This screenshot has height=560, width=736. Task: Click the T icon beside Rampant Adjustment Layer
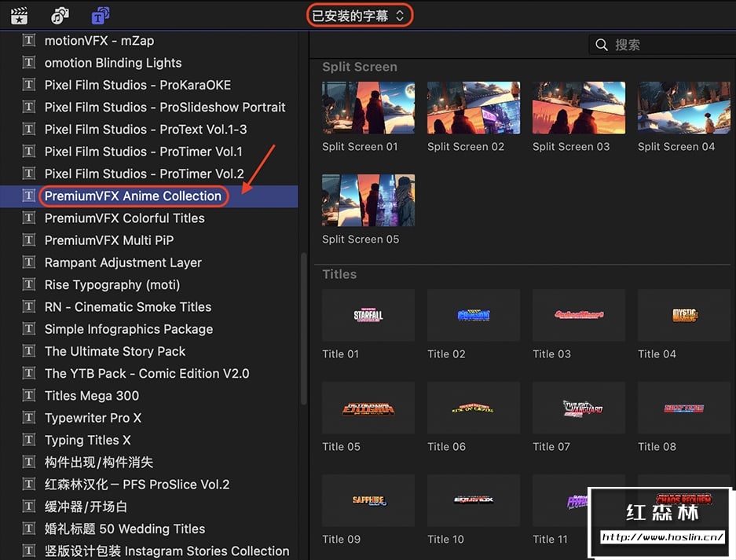click(28, 262)
